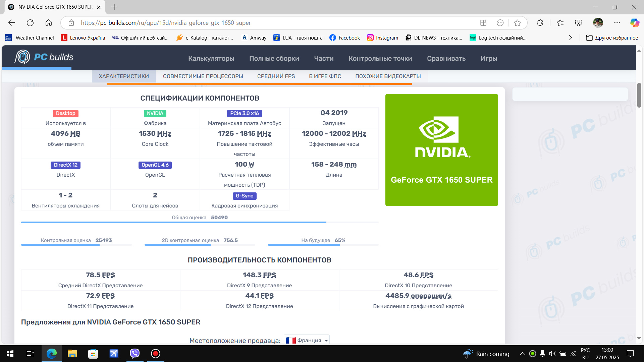The height and width of the screenshot is (362, 644).
Task: Click the PCIe 3.0 x16 badge
Action: (x=245, y=113)
